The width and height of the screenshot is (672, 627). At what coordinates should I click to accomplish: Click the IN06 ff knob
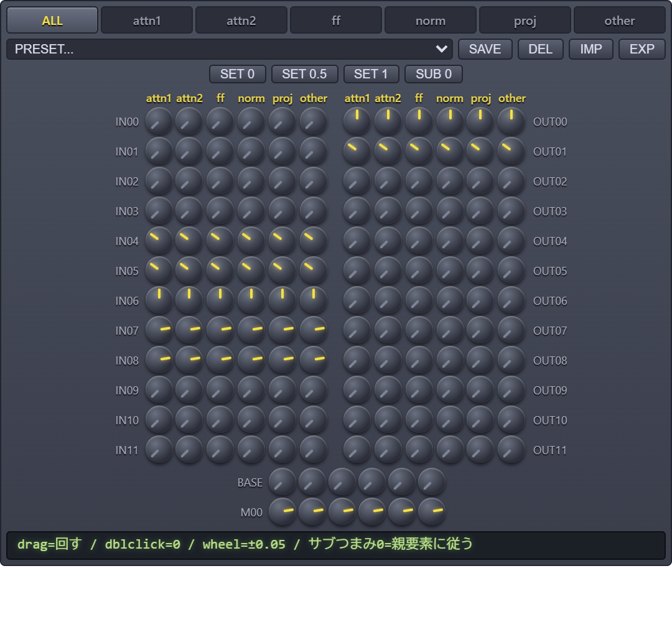click(x=220, y=300)
